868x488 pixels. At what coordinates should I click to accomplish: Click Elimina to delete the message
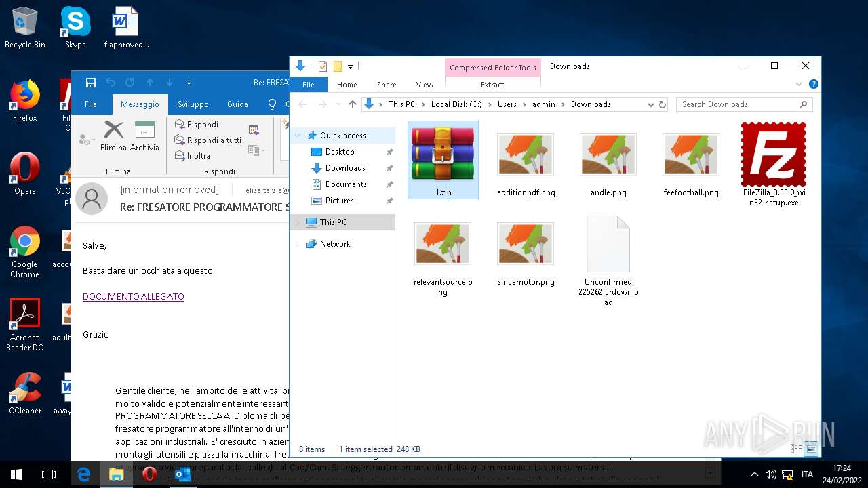point(113,136)
